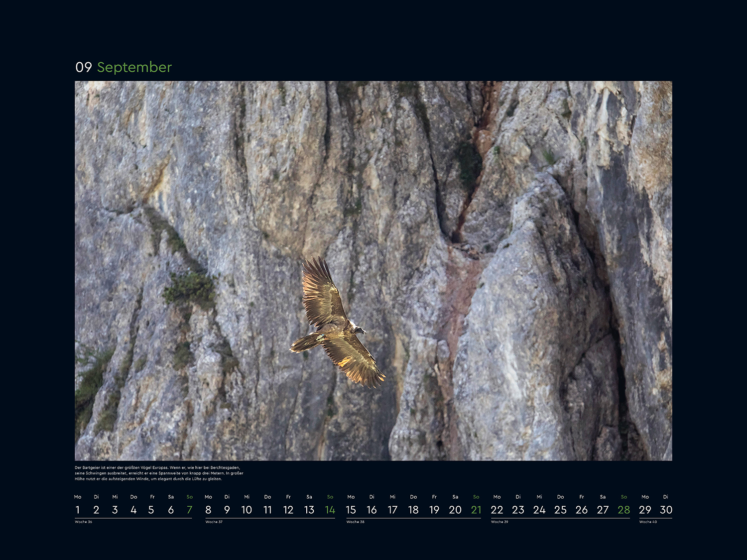Select date 1 on the calendar
747x560 pixels.
click(78, 510)
